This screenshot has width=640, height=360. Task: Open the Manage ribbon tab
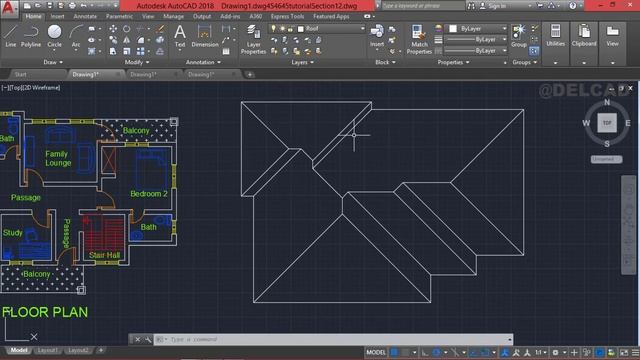point(173,16)
